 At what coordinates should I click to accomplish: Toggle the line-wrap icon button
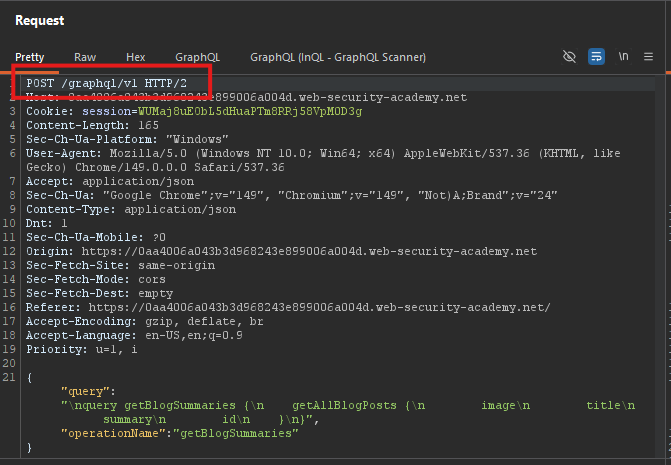(596, 56)
